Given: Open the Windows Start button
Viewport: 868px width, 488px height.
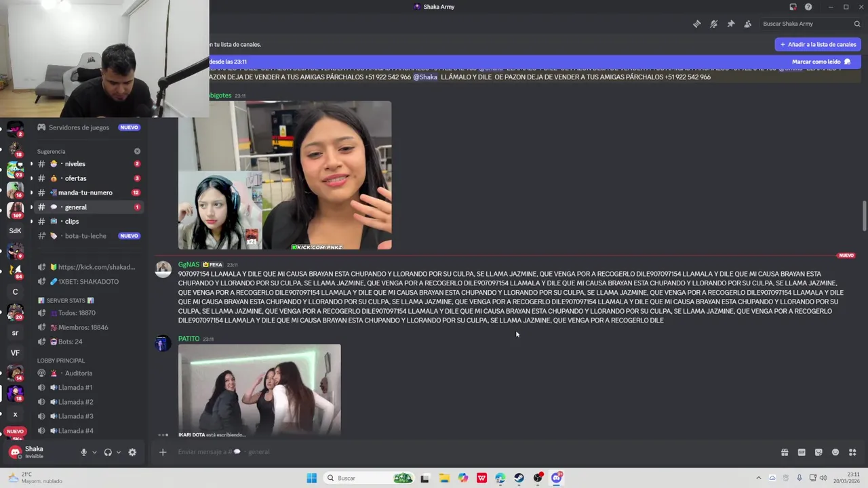Looking at the screenshot, I should click(311, 478).
